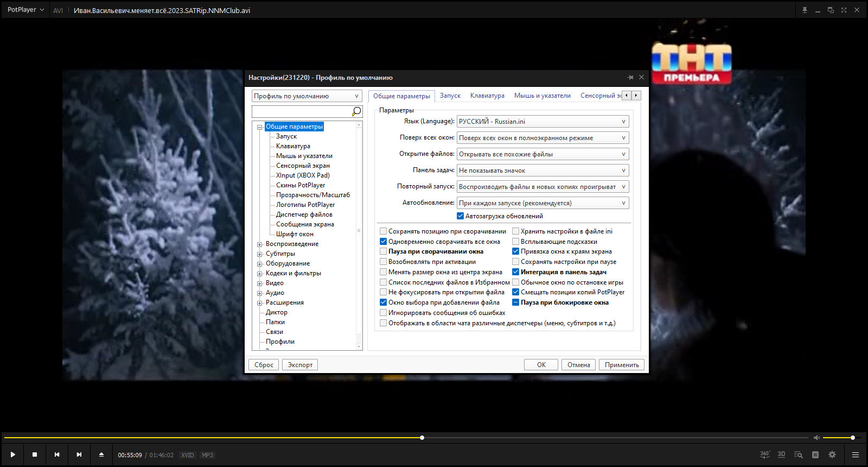This screenshot has height=467, width=868.
Task: Click the Play button in player controls
Action: click(x=12, y=455)
